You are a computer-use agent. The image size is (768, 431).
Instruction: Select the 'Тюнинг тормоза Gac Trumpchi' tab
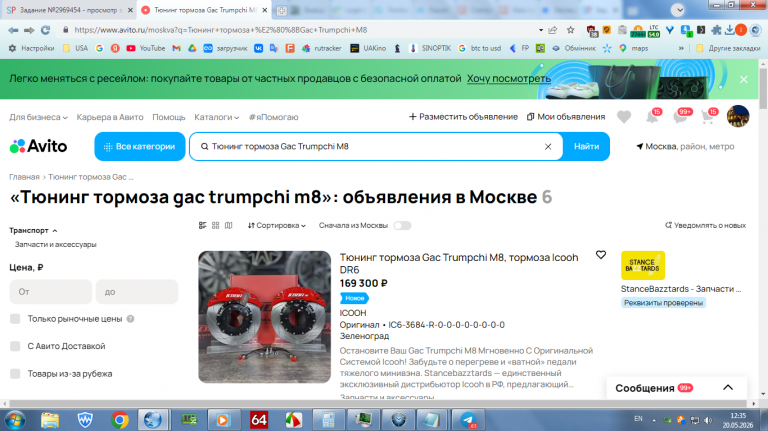coord(204,10)
